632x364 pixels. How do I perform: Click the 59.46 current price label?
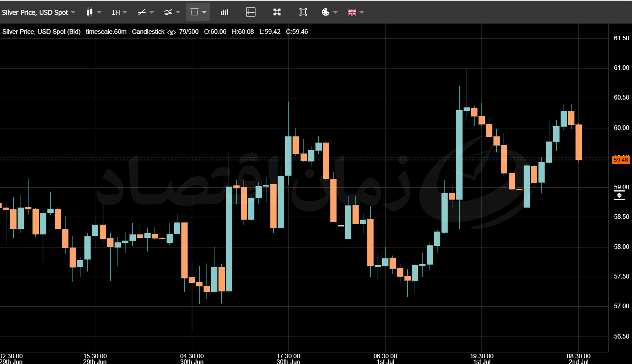[x=621, y=160]
